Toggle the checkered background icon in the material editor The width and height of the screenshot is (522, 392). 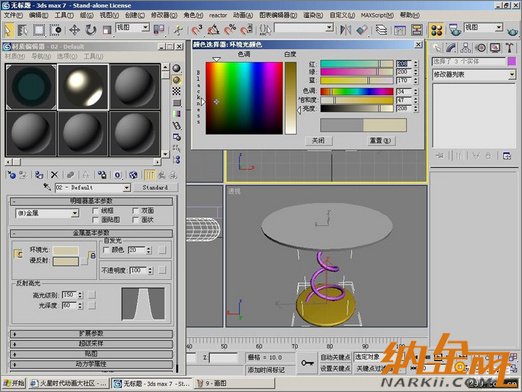click(176, 91)
